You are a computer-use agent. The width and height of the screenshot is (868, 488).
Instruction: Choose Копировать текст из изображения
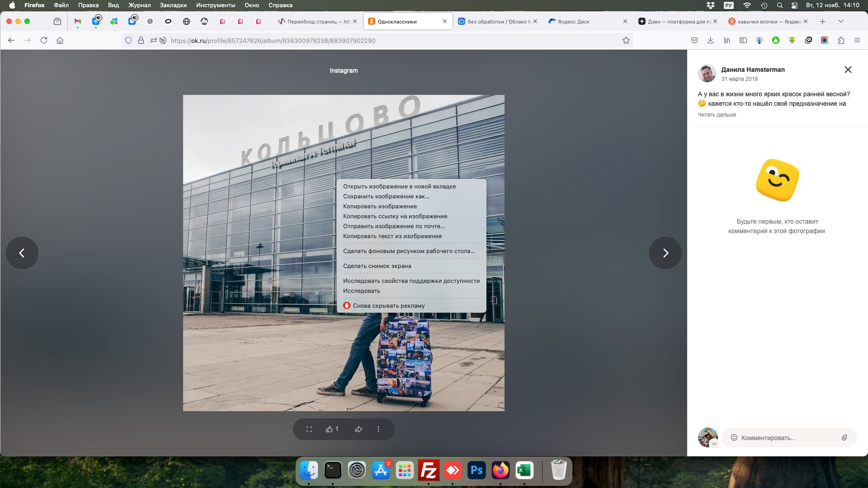(x=411, y=236)
